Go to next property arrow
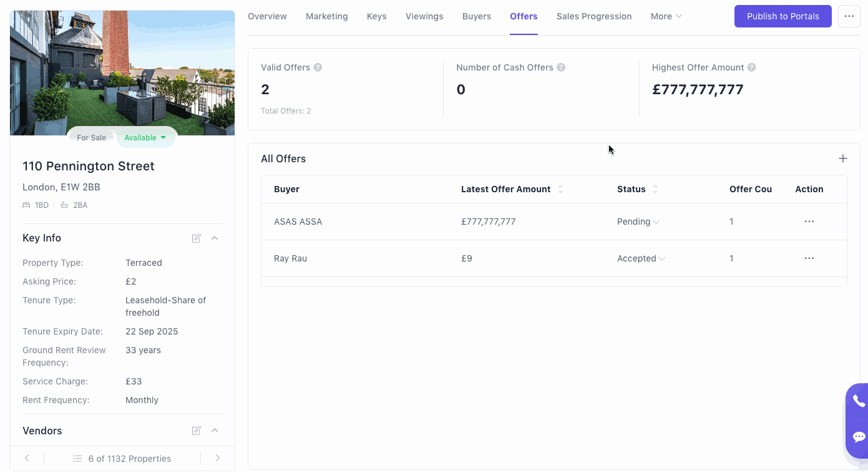The height and width of the screenshot is (473, 868). tap(218, 458)
